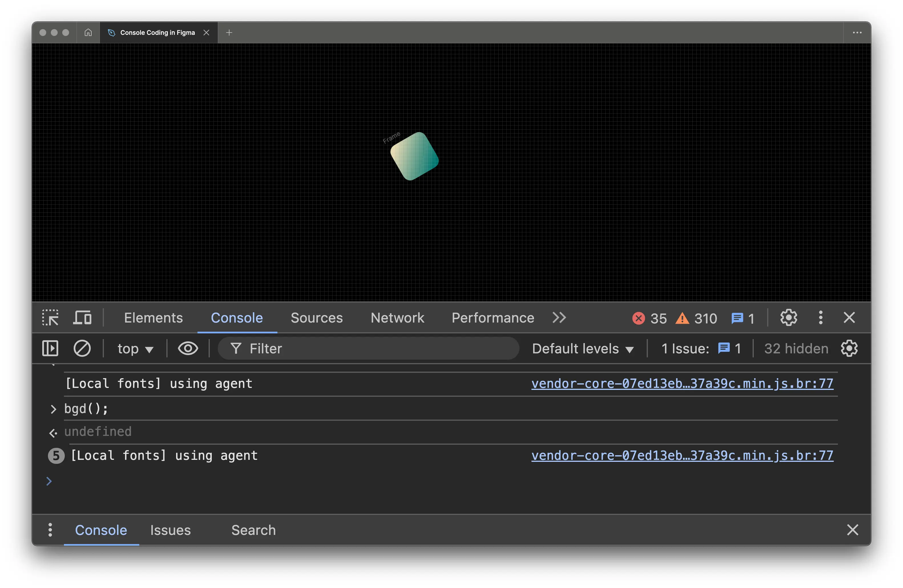The image size is (903, 588).
Task: Expand more DevTools tabs chevron
Action: click(x=559, y=318)
